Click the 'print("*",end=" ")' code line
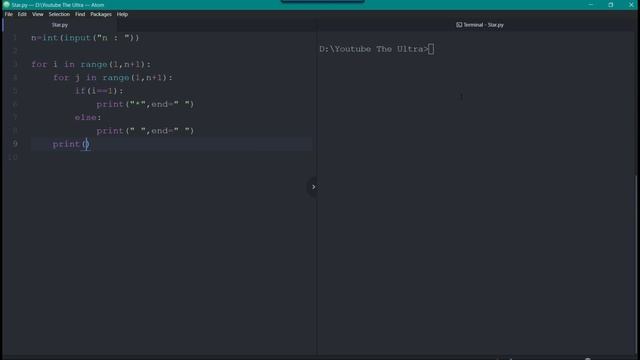 [x=145, y=104]
